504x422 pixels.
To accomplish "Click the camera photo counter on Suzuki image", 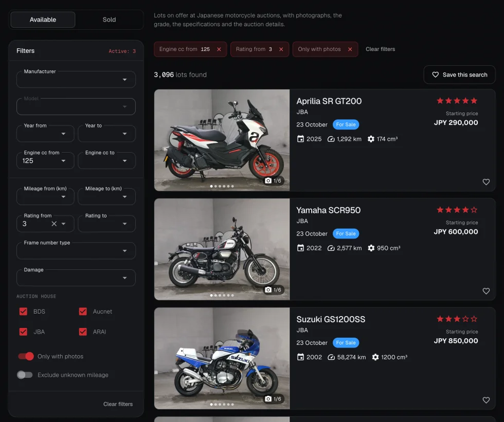I will point(273,399).
